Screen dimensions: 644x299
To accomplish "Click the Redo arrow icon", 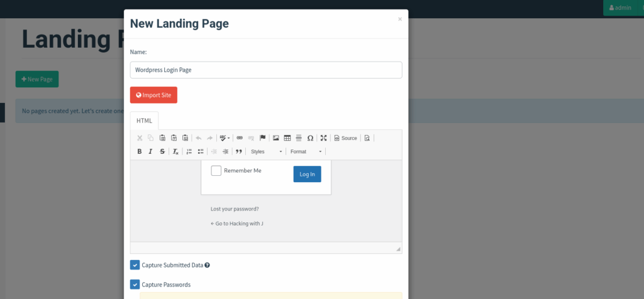I will (x=210, y=138).
